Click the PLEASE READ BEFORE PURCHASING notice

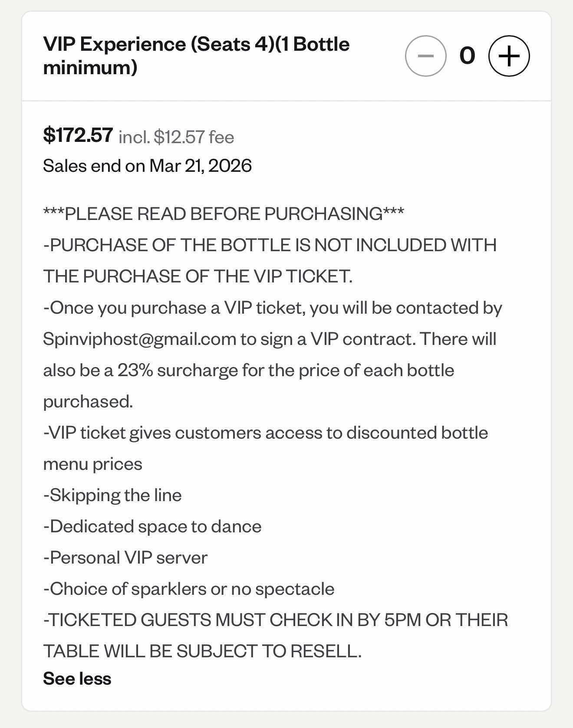click(x=224, y=213)
